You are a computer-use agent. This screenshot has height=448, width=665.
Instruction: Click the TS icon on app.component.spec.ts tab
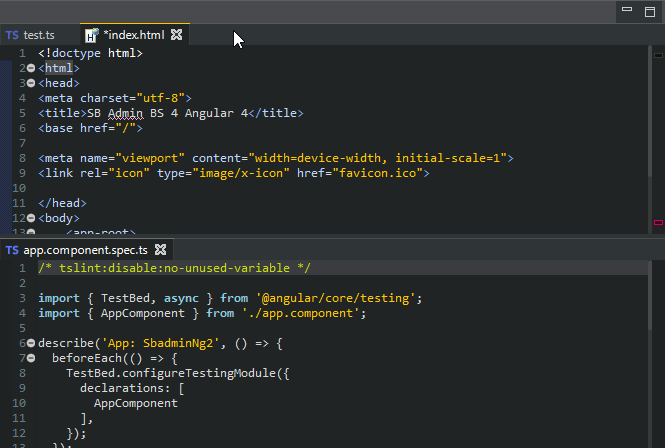pyautogui.click(x=12, y=250)
